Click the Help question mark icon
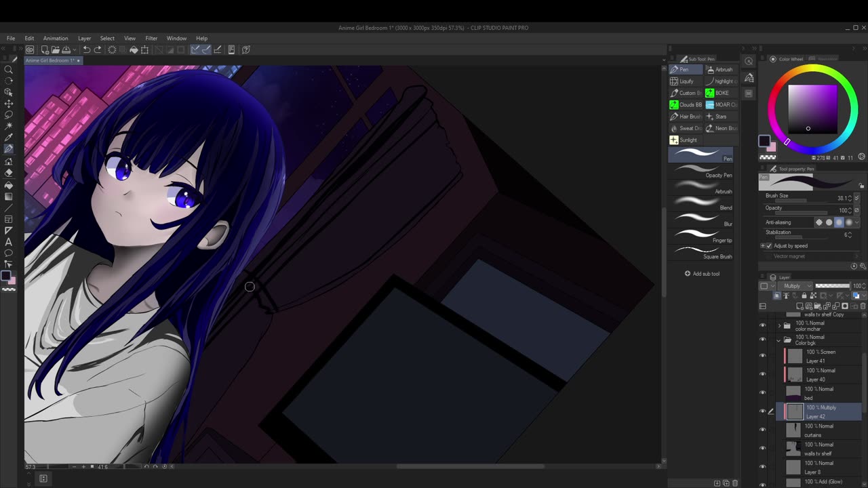 coord(246,49)
